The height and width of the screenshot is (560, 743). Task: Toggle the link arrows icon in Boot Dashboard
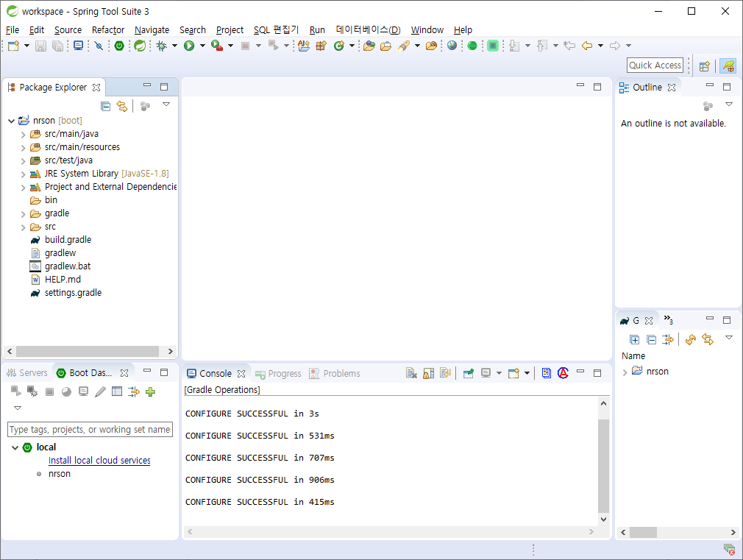click(134, 391)
